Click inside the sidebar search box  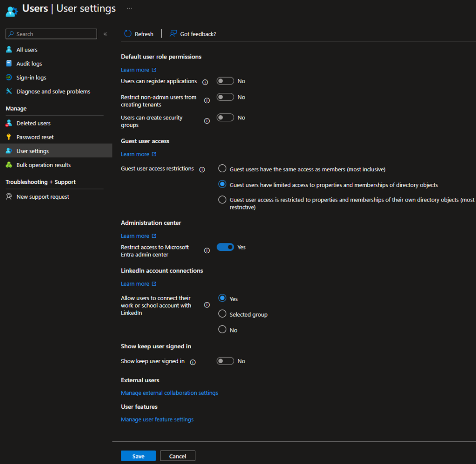(x=51, y=33)
